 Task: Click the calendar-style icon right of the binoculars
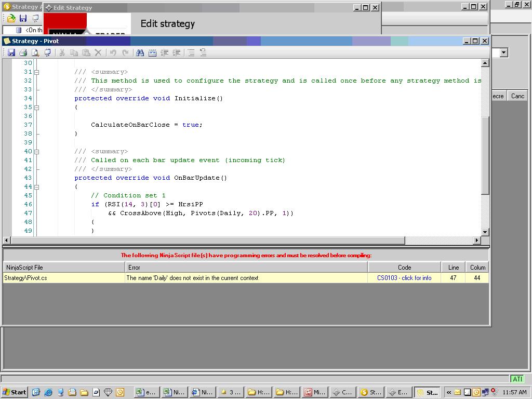tap(152, 52)
